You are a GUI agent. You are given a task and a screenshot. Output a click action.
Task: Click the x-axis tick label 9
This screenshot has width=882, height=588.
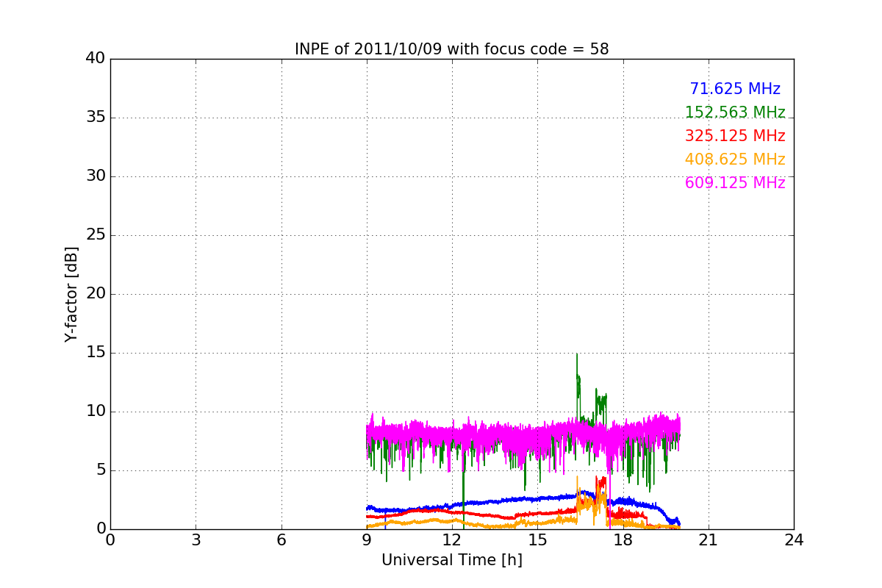tap(366, 540)
